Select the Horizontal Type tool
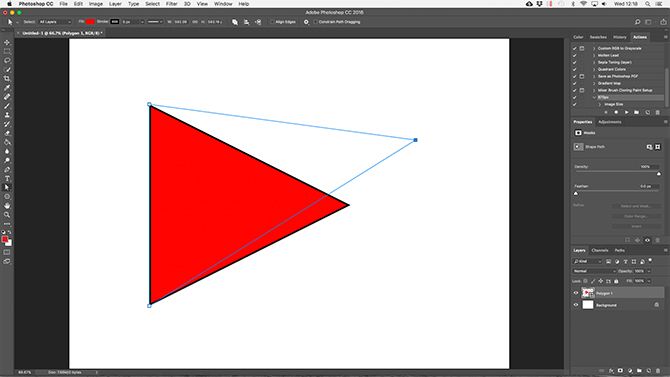 pos(7,178)
